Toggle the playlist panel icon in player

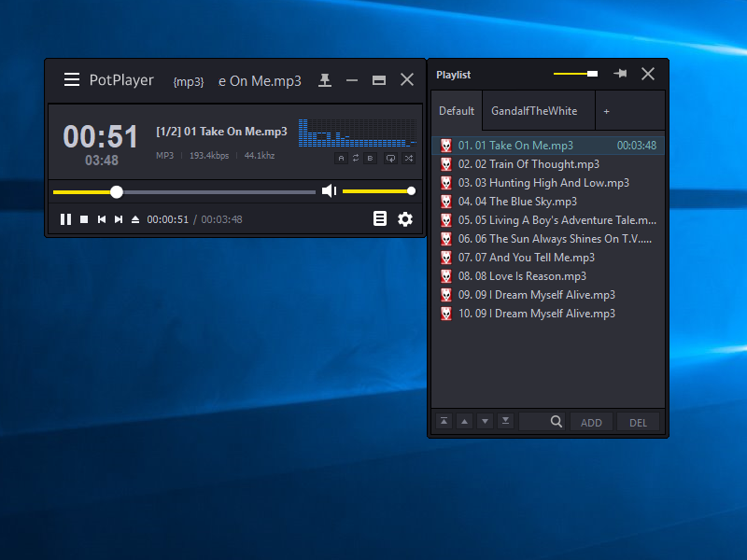coord(379,219)
